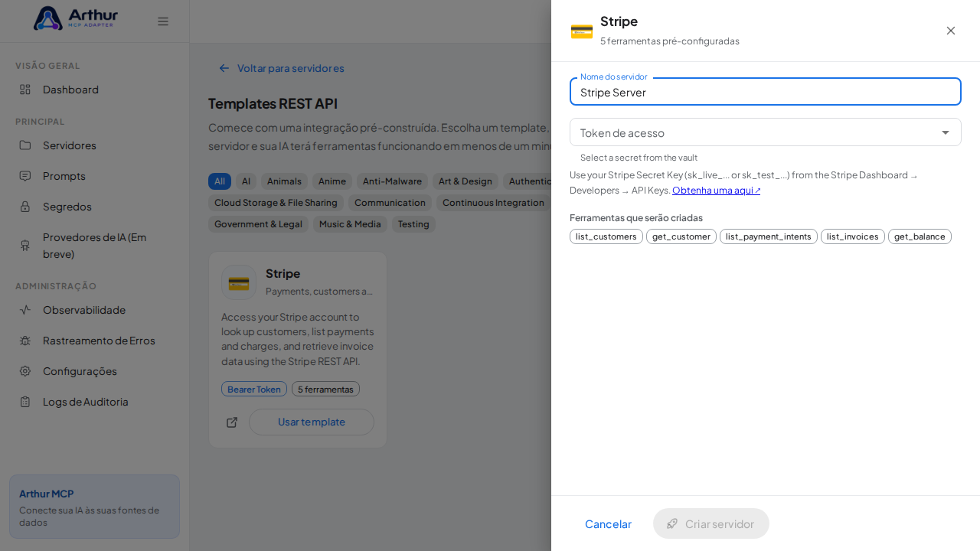Image resolution: width=980 pixels, height=551 pixels.
Task: Click the Cancelar button
Action: (x=608, y=523)
